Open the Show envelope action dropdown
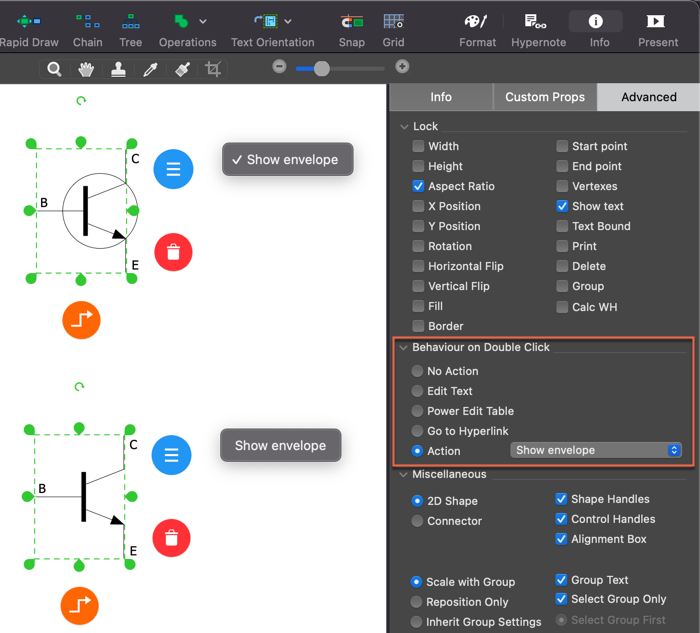The image size is (700, 633). click(x=596, y=450)
